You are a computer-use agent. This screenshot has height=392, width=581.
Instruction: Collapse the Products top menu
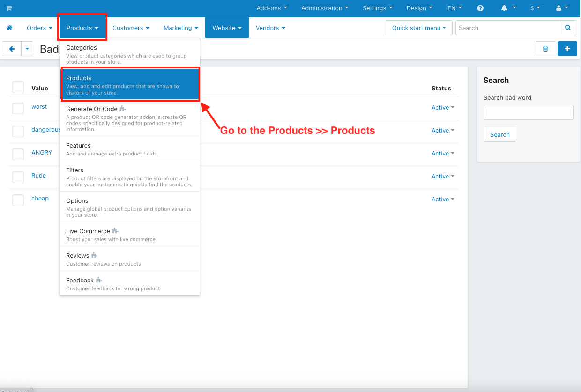coord(82,28)
